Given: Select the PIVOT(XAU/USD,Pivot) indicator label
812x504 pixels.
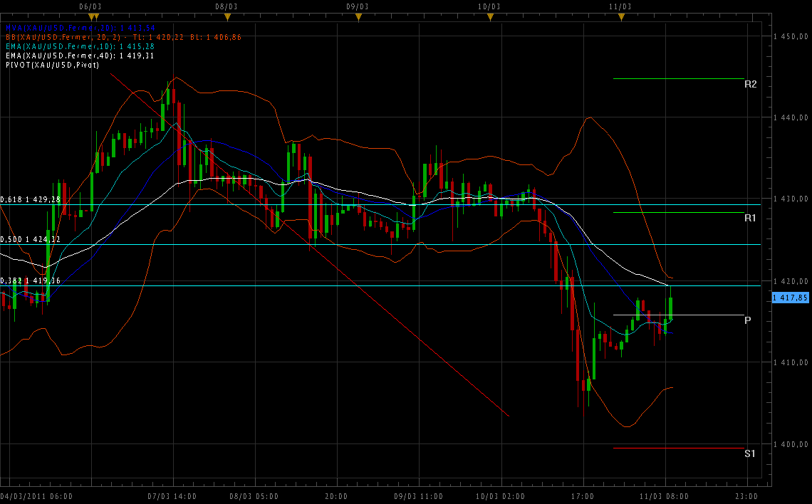Looking at the screenshot, I should click(x=52, y=65).
